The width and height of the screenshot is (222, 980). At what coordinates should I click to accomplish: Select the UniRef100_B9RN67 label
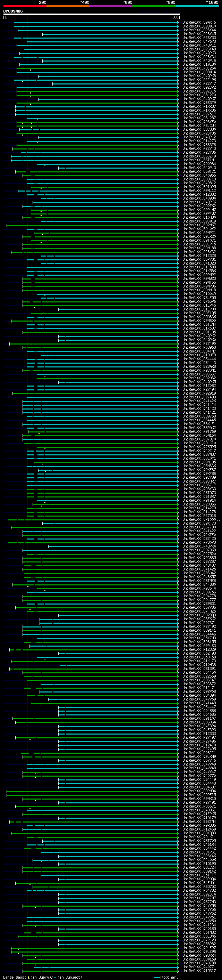point(199,225)
